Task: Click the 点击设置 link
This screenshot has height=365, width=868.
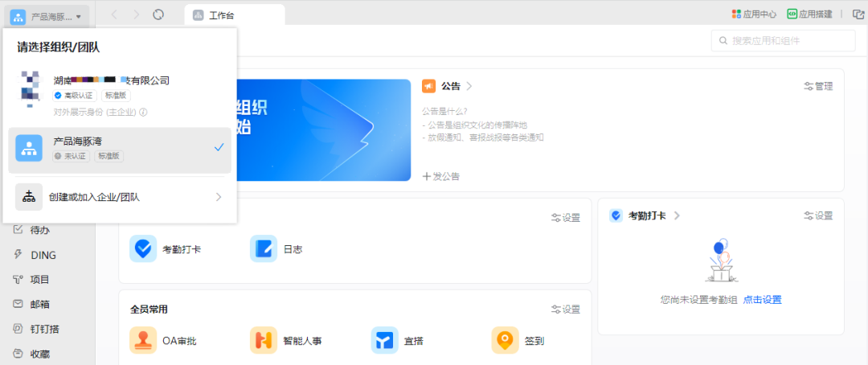Action: [762, 300]
